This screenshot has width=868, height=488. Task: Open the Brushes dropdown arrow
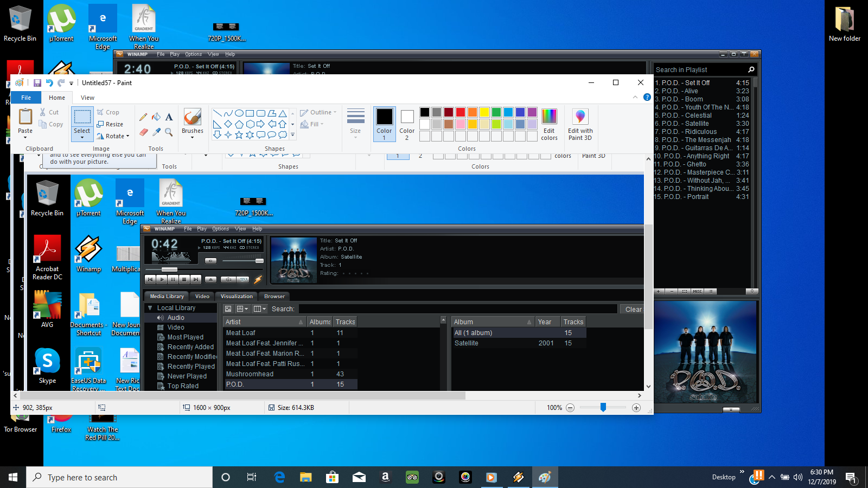click(193, 137)
